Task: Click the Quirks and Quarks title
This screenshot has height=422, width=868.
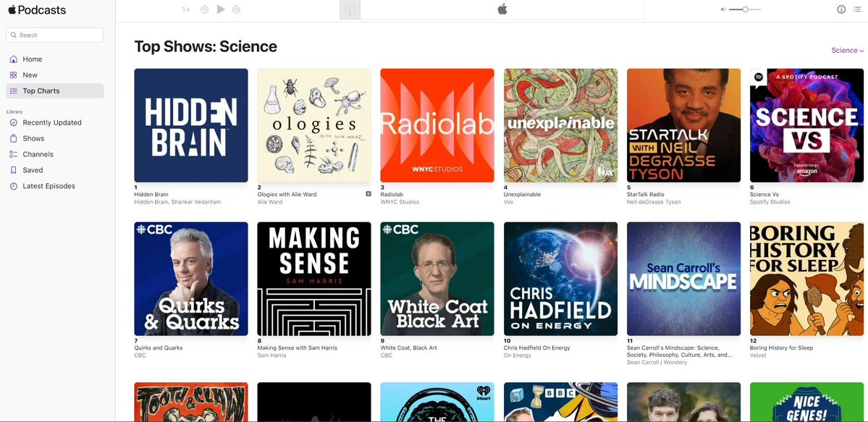Action: pyautogui.click(x=159, y=347)
